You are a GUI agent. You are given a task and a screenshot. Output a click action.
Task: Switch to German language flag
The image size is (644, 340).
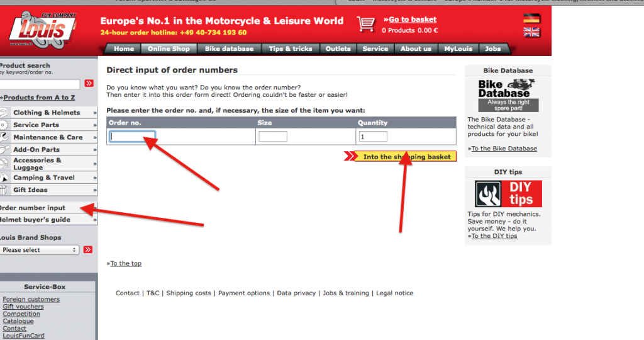point(531,18)
